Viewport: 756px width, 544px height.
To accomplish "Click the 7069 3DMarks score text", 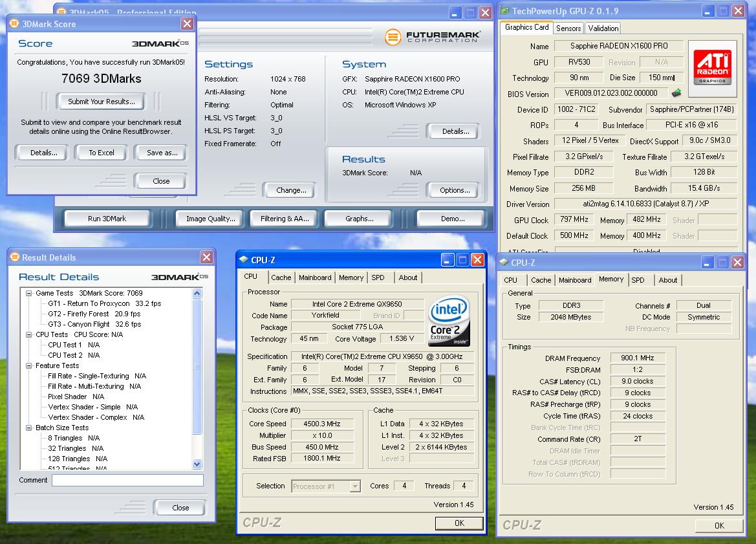I will 102,79.
